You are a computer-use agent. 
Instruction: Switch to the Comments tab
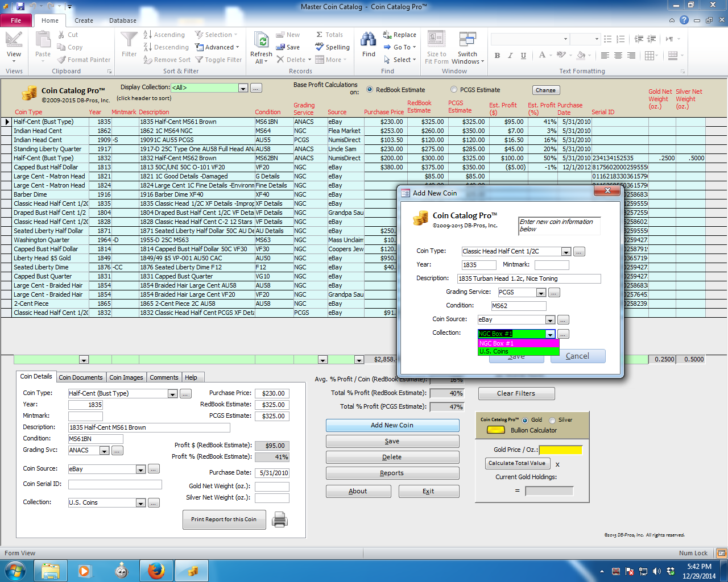164,377
